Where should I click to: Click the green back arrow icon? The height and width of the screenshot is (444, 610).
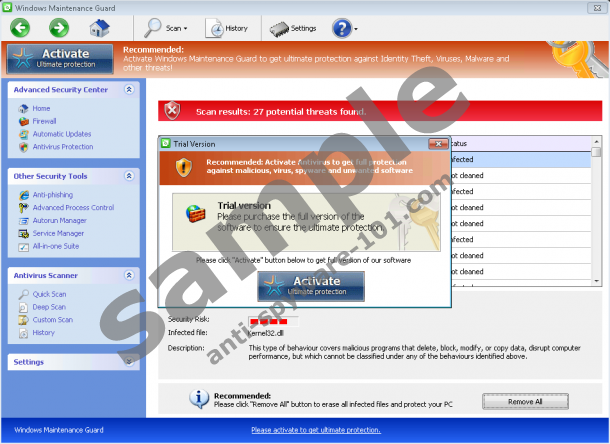[x=20, y=28]
